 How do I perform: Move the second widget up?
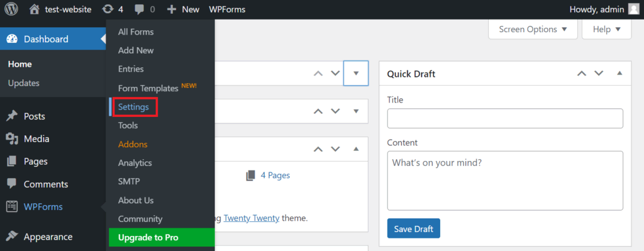click(318, 111)
